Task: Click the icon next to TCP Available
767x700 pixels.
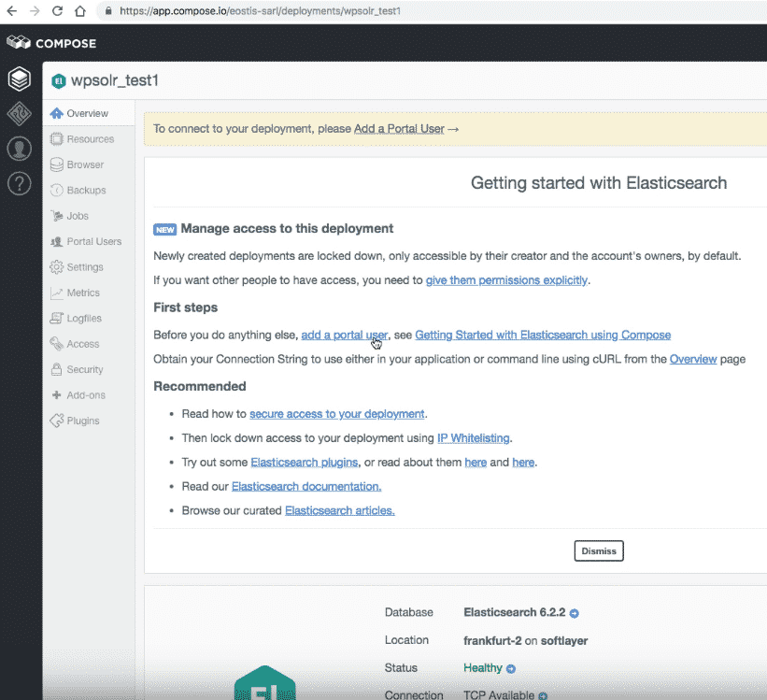Action: (543, 695)
